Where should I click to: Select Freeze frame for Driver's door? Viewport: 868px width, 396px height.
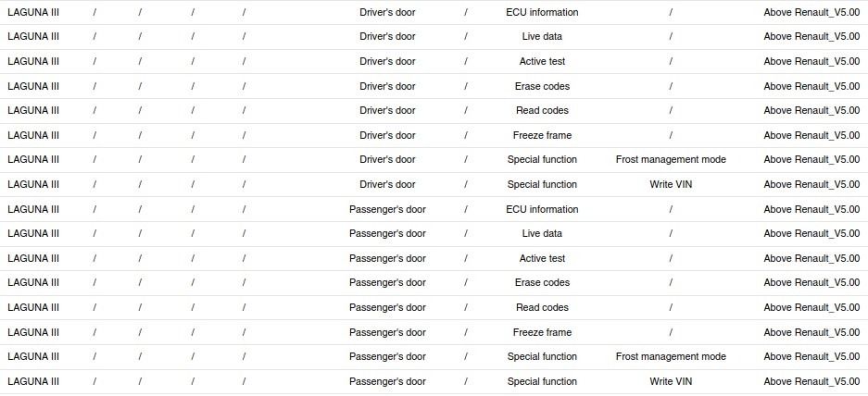coord(542,135)
